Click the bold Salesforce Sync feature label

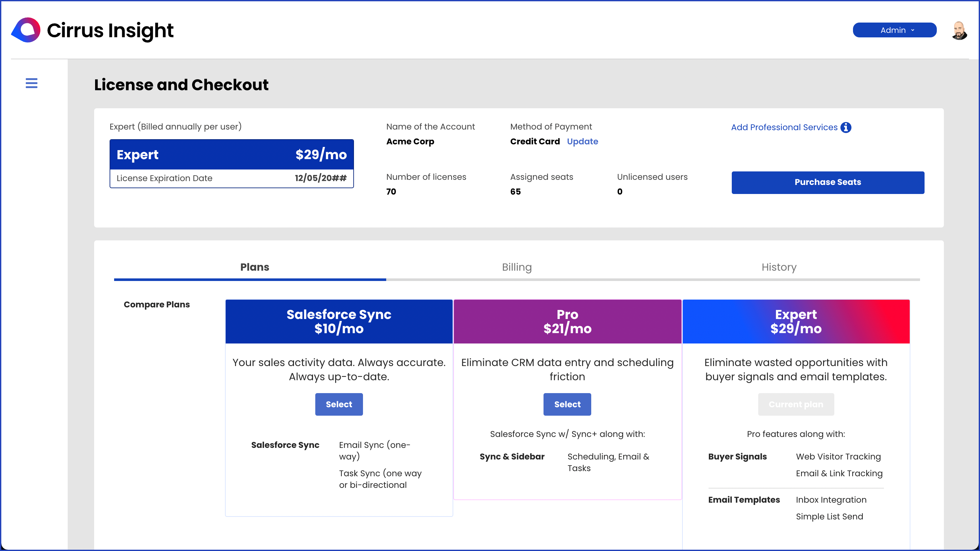click(285, 445)
